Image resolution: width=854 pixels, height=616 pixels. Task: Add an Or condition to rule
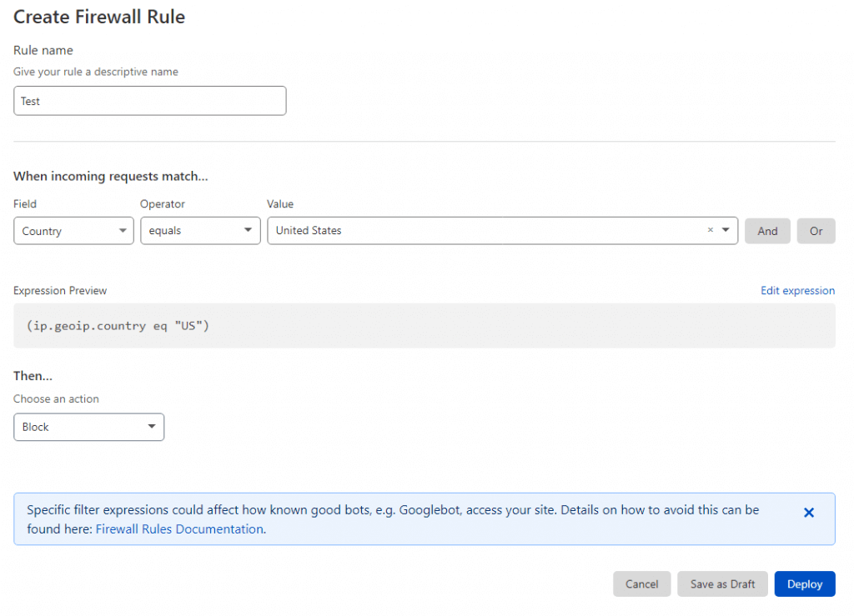pyautogui.click(x=816, y=231)
